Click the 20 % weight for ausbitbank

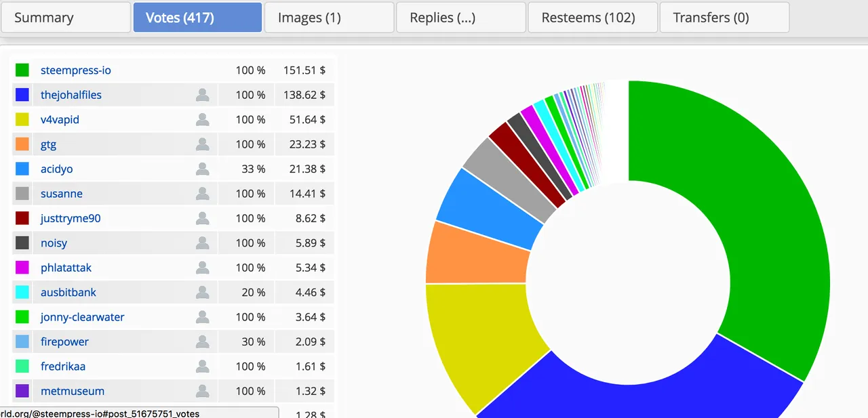253,293
